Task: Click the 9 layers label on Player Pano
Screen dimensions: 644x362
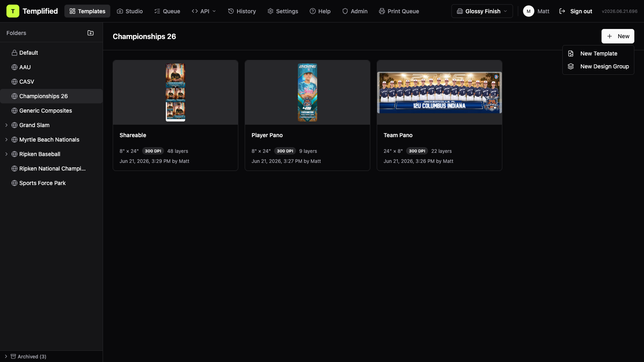Action: [x=308, y=151]
